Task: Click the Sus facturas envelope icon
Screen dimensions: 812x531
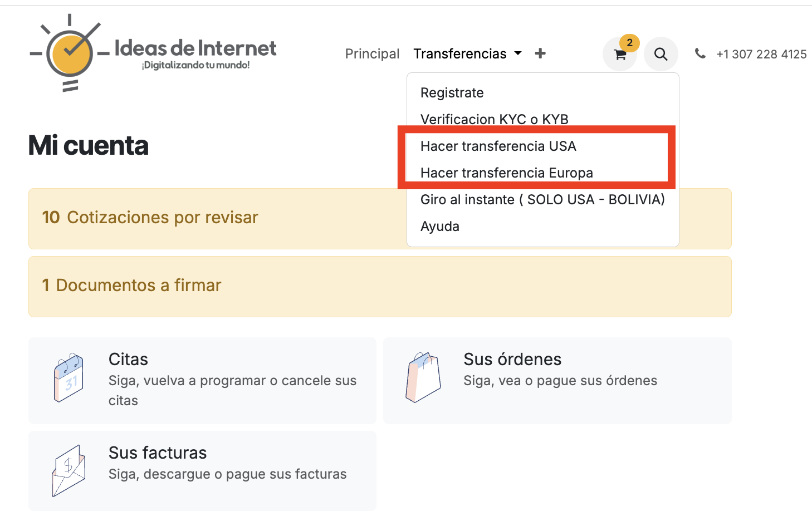Action: 69,470
